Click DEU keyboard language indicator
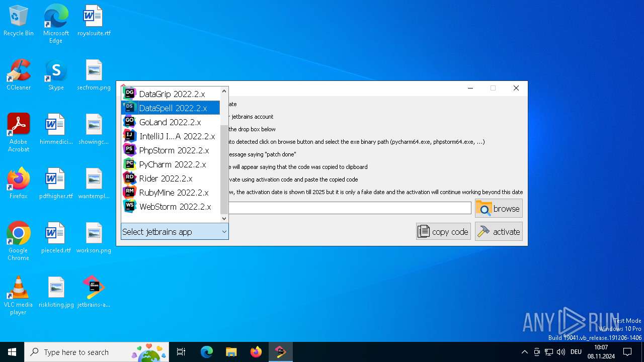The height and width of the screenshot is (362, 644). [x=576, y=352]
